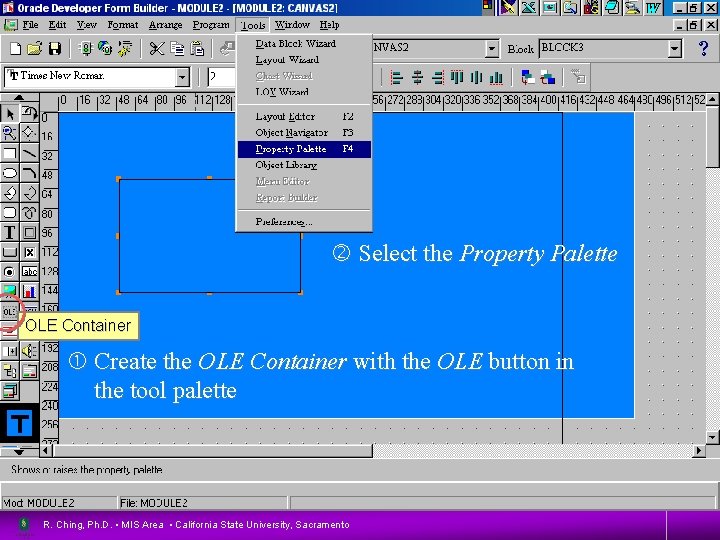This screenshot has height=540, width=720.
Task: Select the Sound Item speaker tool
Action: [29, 351]
